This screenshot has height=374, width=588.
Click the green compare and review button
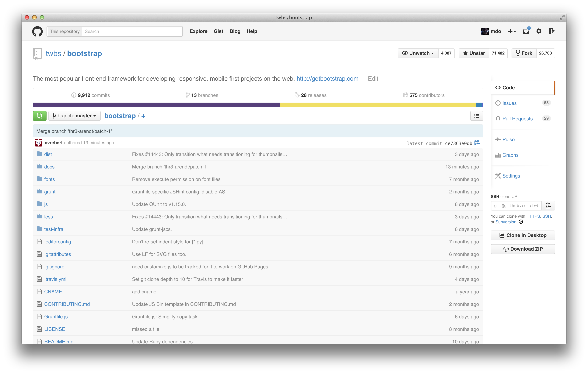[x=40, y=116]
